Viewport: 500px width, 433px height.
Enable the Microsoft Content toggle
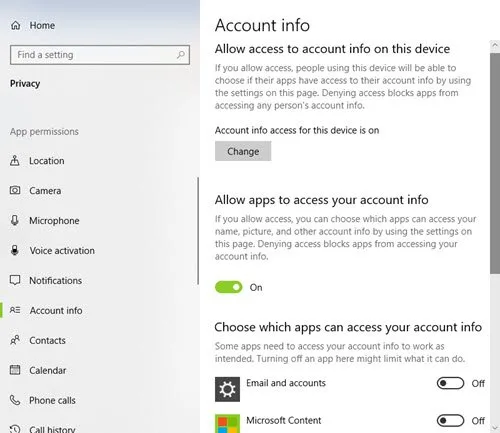click(x=450, y=421)
